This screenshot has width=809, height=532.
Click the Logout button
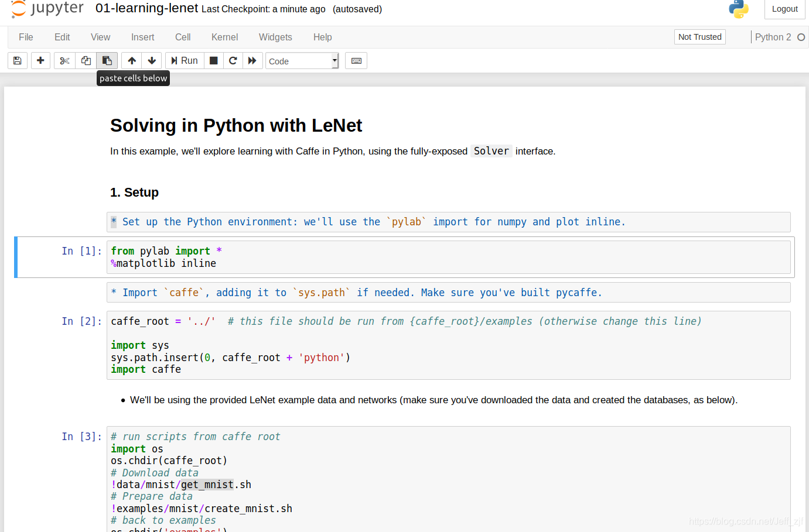(x=785, y=9)
